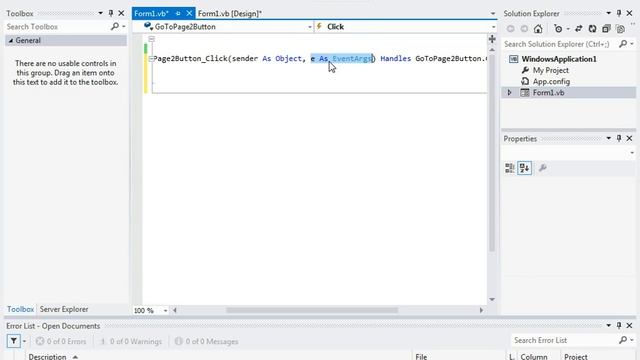This screenshot has width=640, height=360.
Task: Open Error List window position dropdown arrow
Action: click(x=609, y=325)
